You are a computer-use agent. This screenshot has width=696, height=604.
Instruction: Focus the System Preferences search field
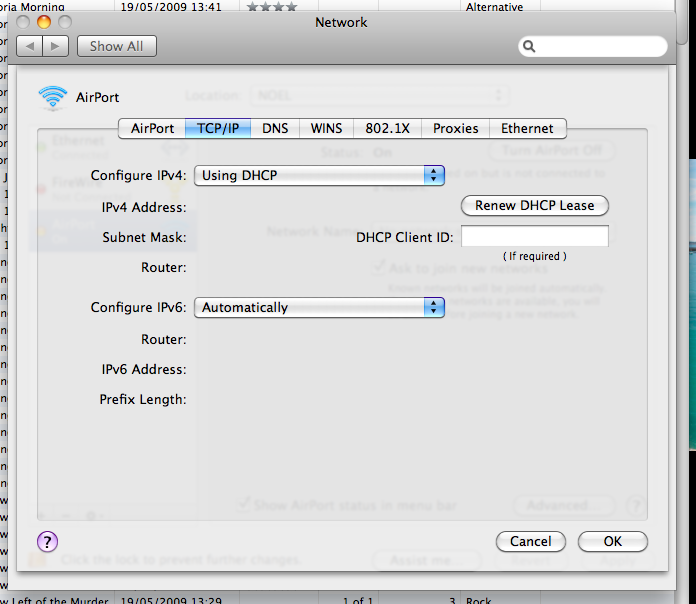pos(593,46)
